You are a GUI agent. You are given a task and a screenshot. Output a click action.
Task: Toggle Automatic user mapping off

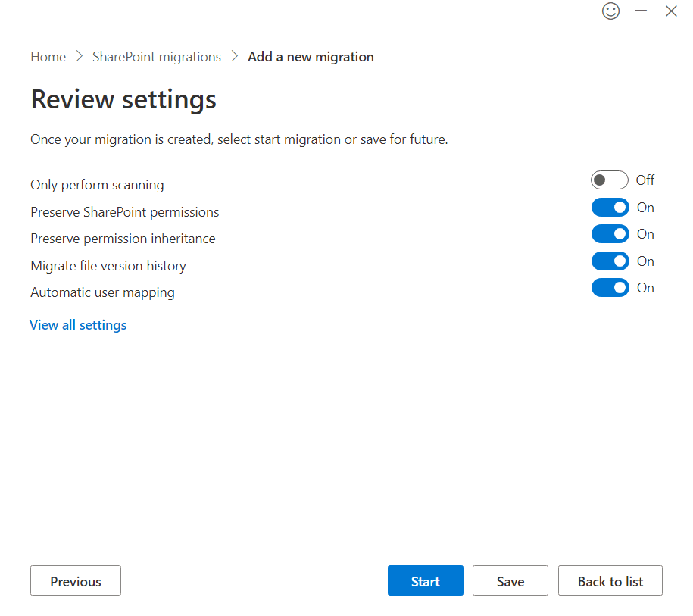(x=610, y=288)
